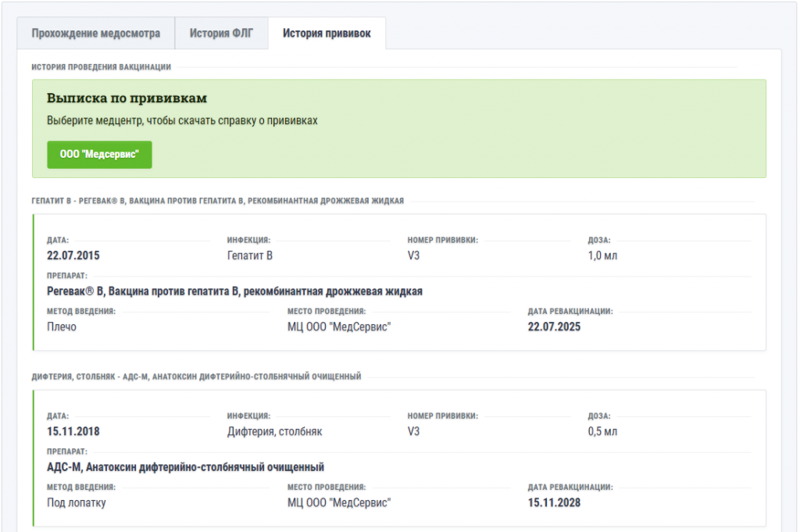Select the revaccination date 15.11.2028
This screenshot has width=800, height=532.
tap(554, 503)
